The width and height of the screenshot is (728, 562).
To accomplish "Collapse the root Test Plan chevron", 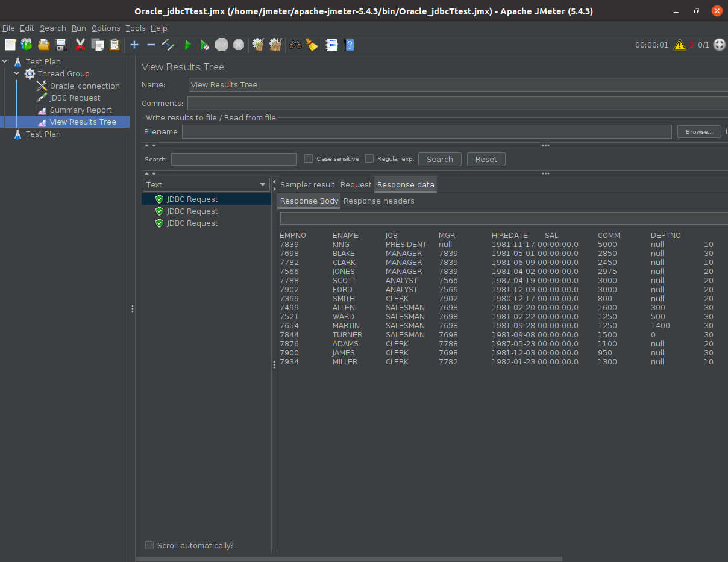I will (5, 61).
